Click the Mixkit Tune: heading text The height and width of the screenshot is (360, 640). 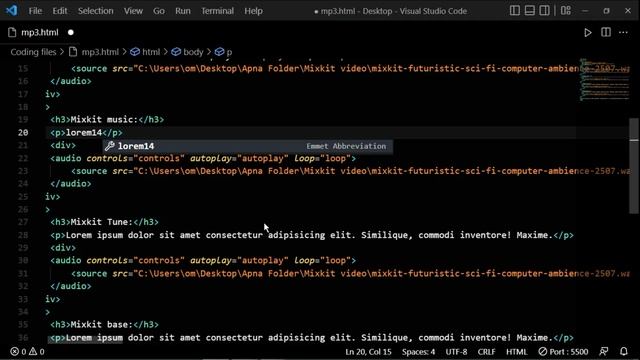point(102,222)
